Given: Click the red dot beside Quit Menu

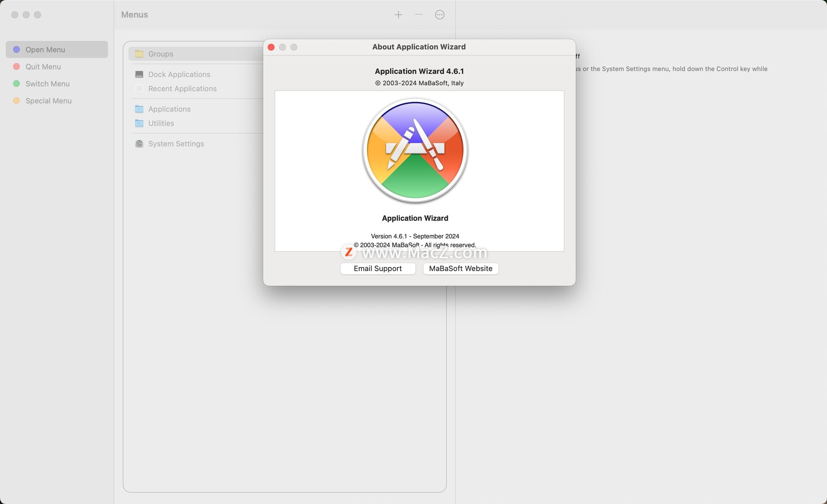Looking at the screenshot, I should (x=16, y=67).
